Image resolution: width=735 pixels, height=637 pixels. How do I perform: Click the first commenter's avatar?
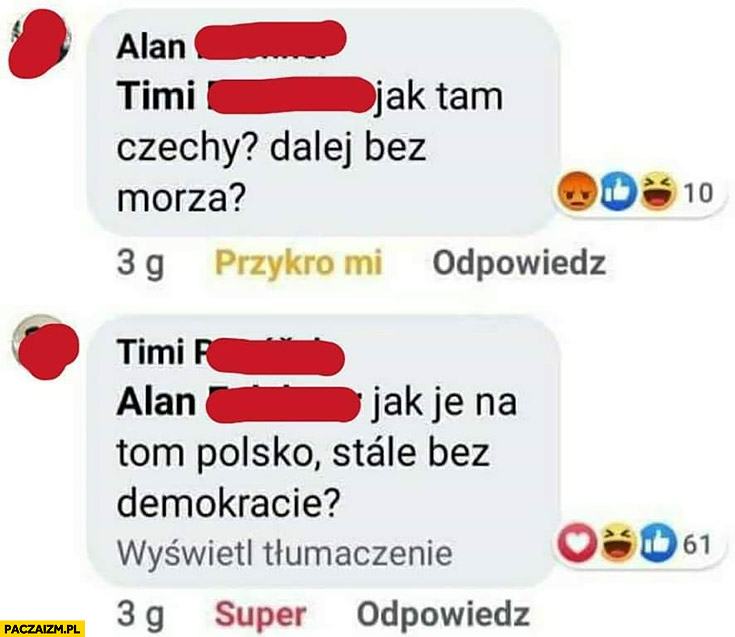tap(39, 44)
